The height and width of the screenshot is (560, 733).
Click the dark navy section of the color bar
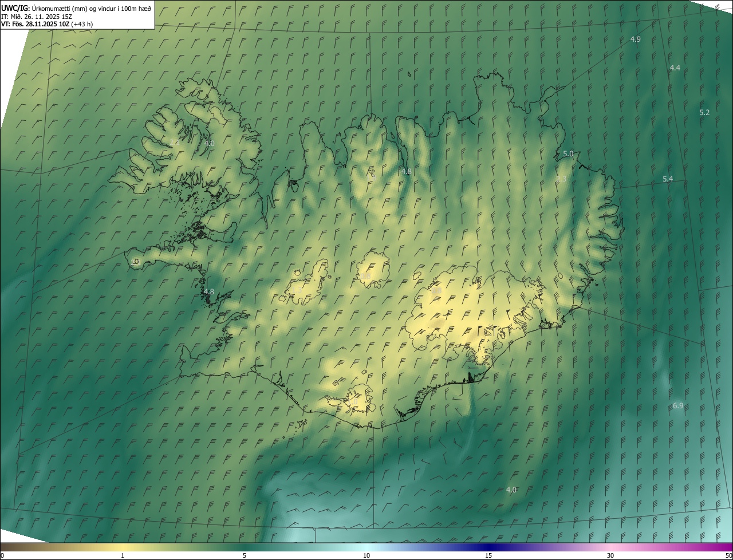pos(488,547)
